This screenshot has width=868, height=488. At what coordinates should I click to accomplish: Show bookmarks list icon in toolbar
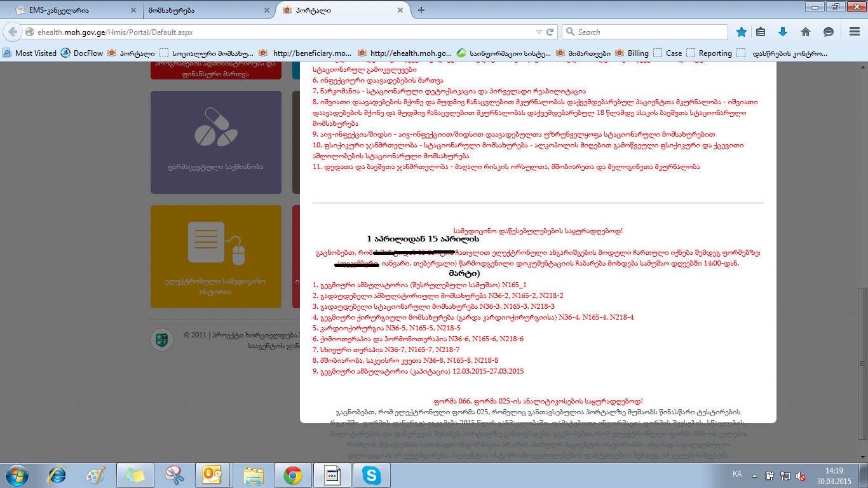coord(761,32)
